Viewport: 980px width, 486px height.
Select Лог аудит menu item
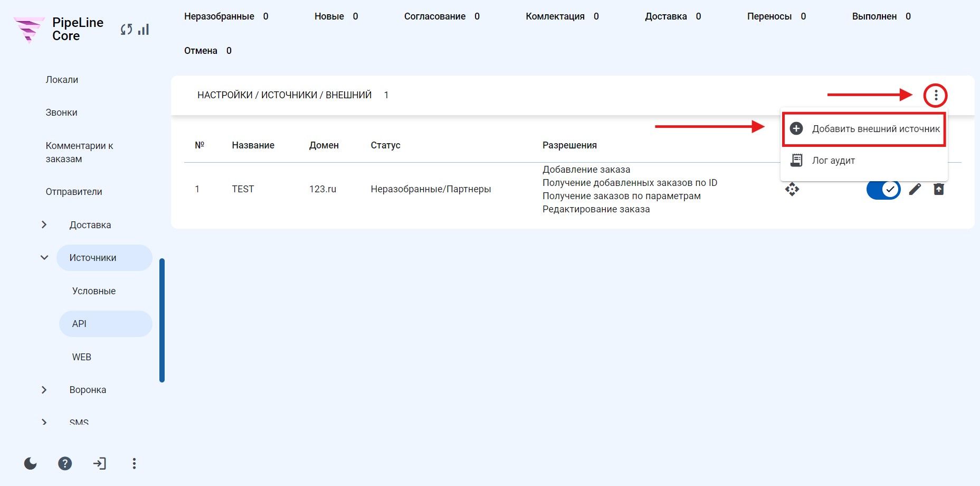pos(864,160)
